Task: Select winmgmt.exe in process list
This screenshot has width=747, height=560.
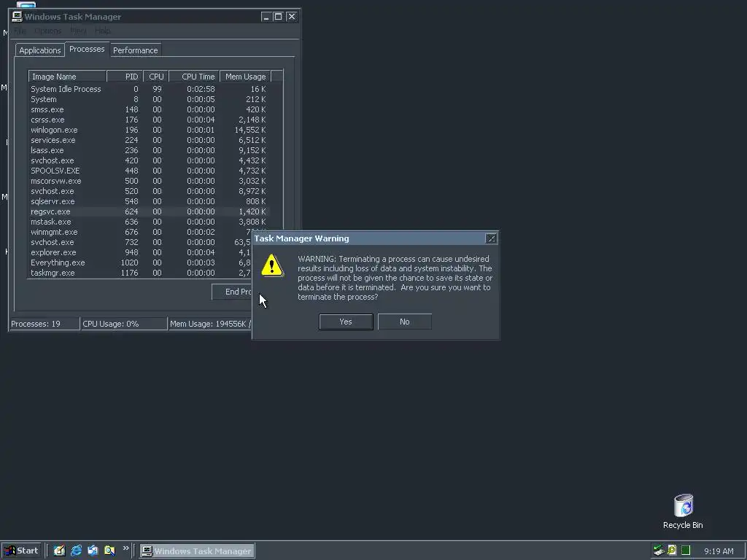Action: [140, 233]
